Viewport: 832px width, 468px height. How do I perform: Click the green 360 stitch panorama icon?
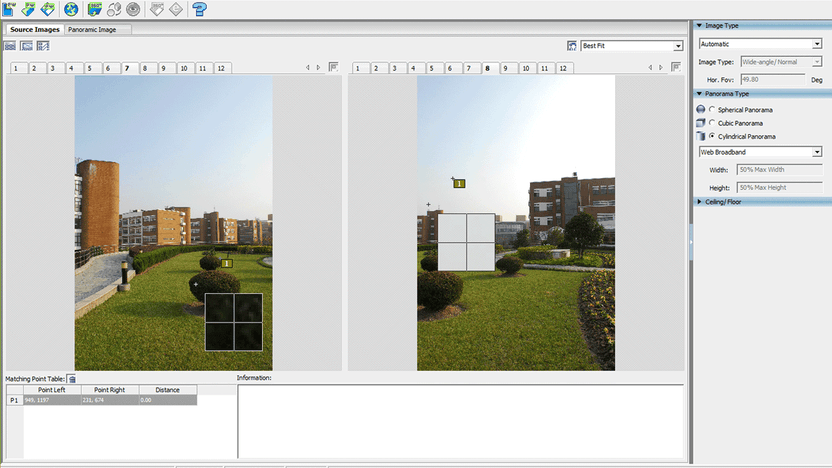click(94, 8)
